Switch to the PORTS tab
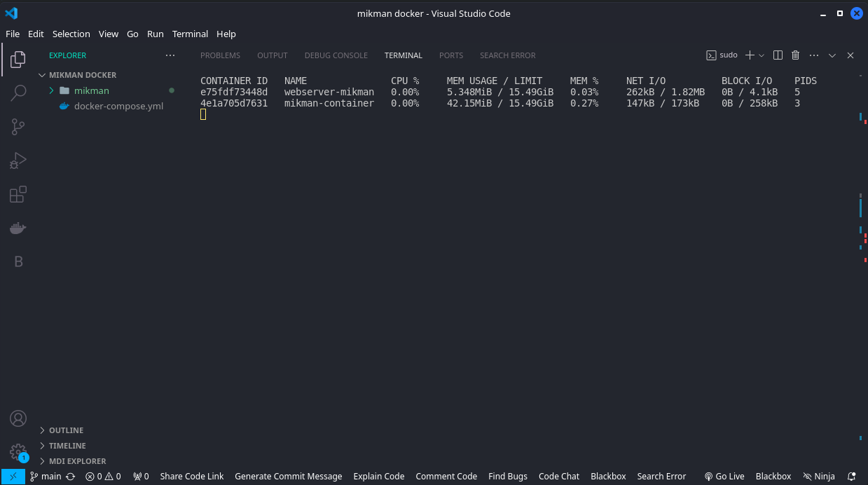 pos(451,55)
